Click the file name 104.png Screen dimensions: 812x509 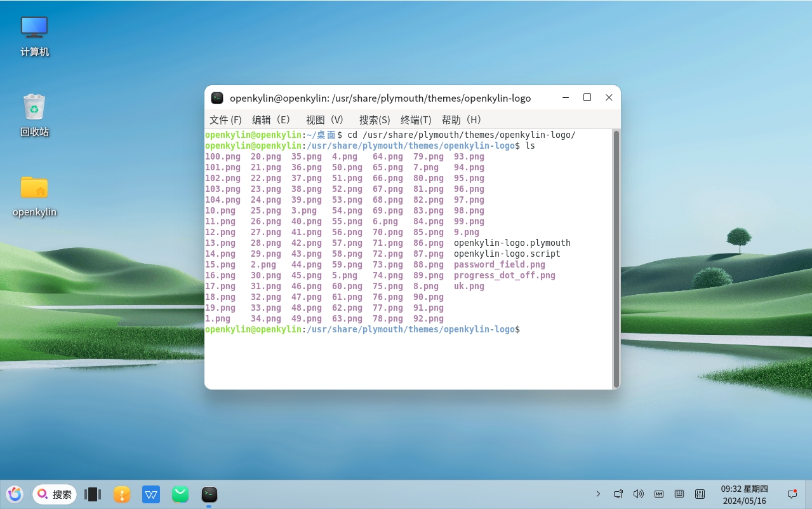pyautogui.click(x=222, y=200)
